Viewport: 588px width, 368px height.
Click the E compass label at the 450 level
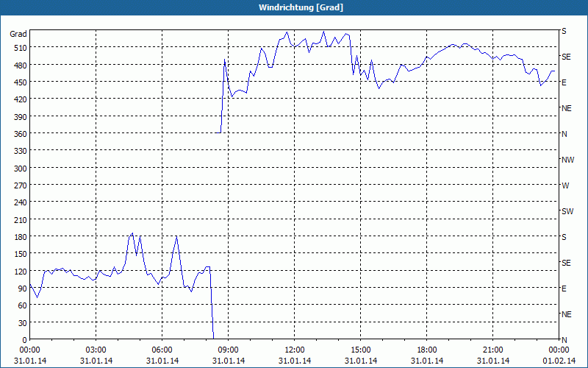click(564, 82)
